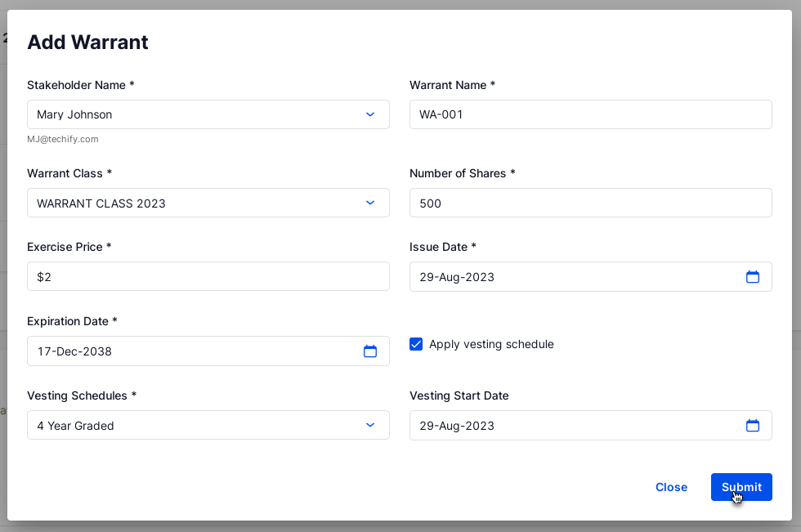Focus the Number of Shares field
The image size is (801, 532).
tap(588, 203)
